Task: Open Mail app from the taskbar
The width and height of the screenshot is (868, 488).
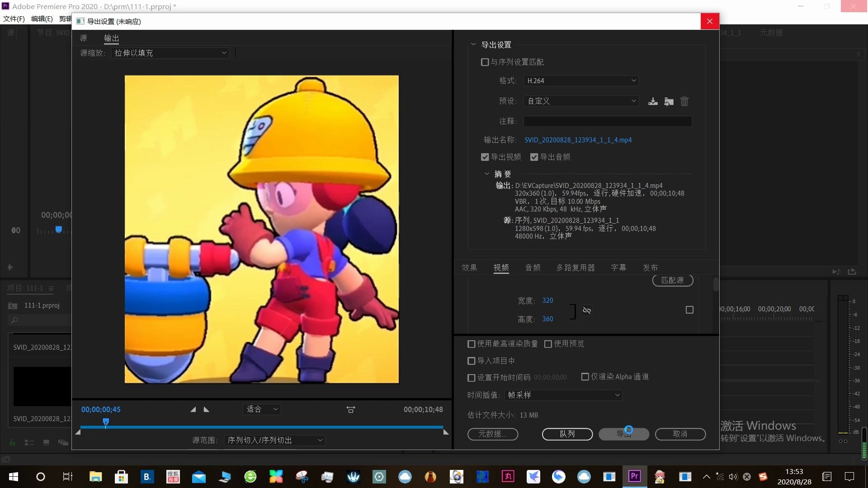Action: pos(199,476)
